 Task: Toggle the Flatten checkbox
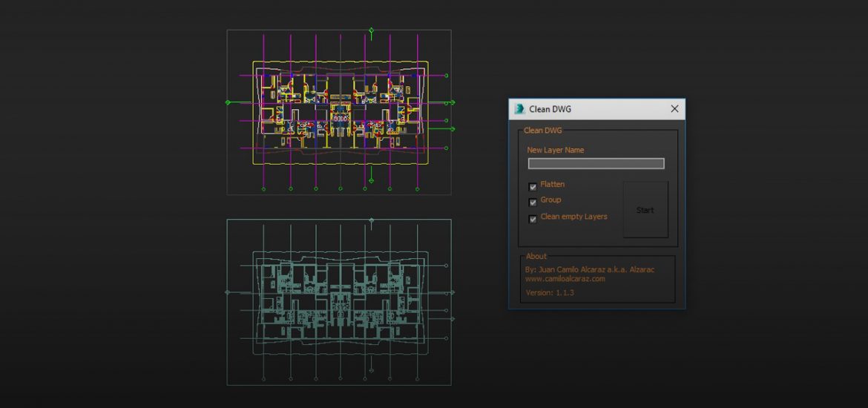[x=533, y=187]
